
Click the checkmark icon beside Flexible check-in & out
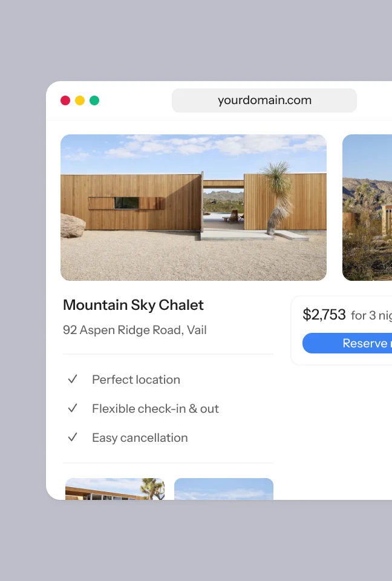(x=73, y=409)
